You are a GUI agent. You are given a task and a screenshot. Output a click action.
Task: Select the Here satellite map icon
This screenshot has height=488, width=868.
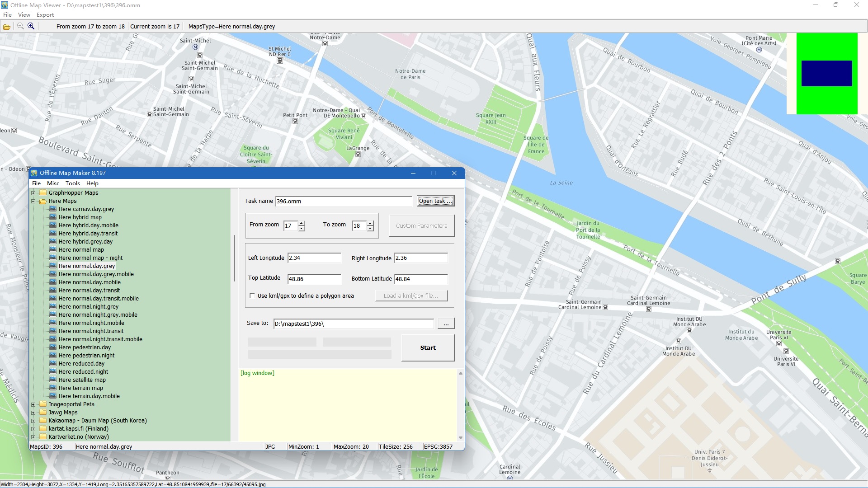pyautogui.click(x=53, y=380)
